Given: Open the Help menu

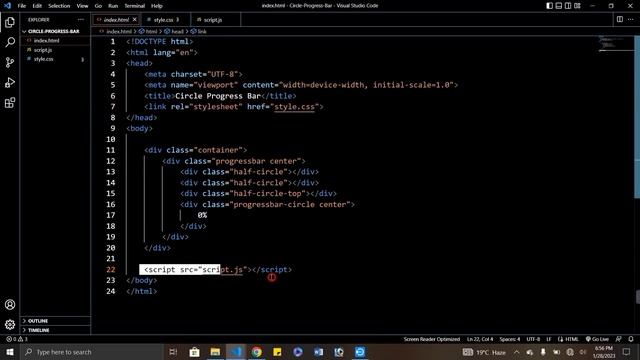Looking at the screenshot, I should click(x=157, y=6).
